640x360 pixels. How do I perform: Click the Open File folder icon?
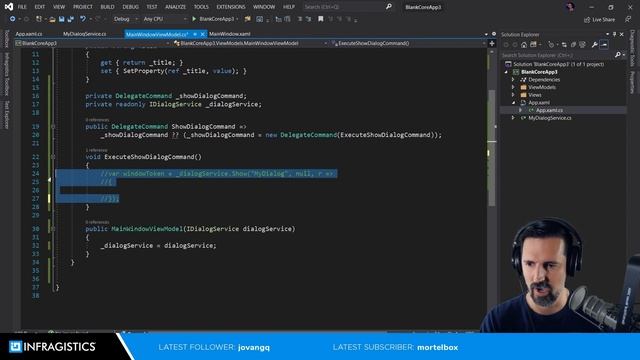pos(52,19)
